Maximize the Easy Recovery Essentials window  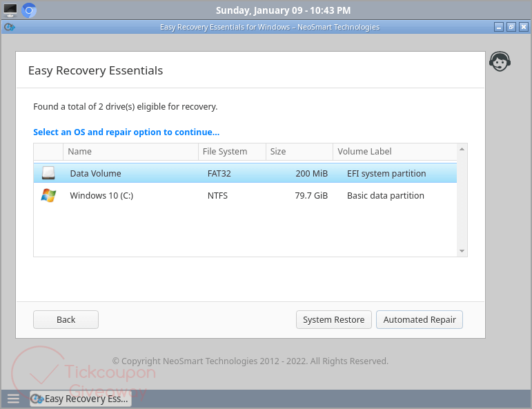(511, 27)
